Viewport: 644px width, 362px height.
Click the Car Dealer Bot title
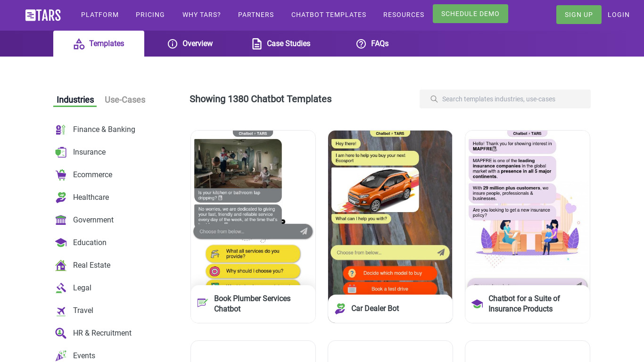click(x=375, y=308)
